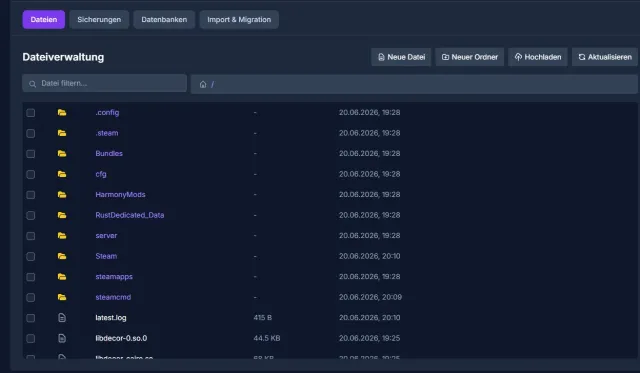
Task: Click the folder icon next to .steam
Action: click(62, 133)
